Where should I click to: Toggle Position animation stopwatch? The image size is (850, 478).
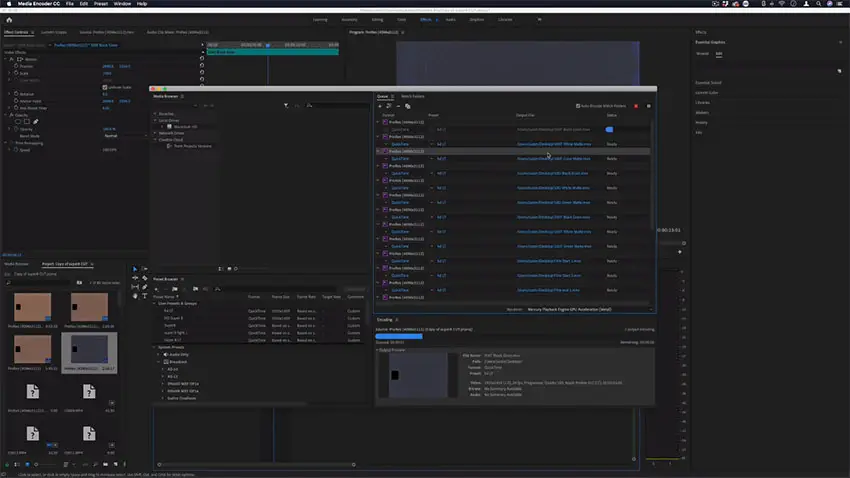(x=16, y=66)
